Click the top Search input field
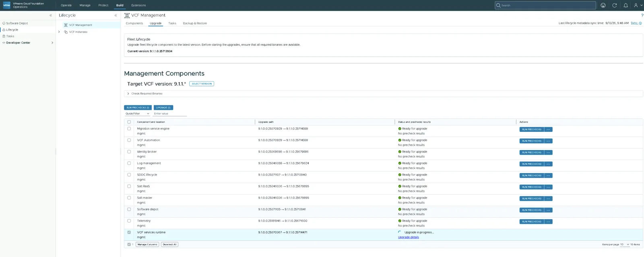 [x=545, y=5]
